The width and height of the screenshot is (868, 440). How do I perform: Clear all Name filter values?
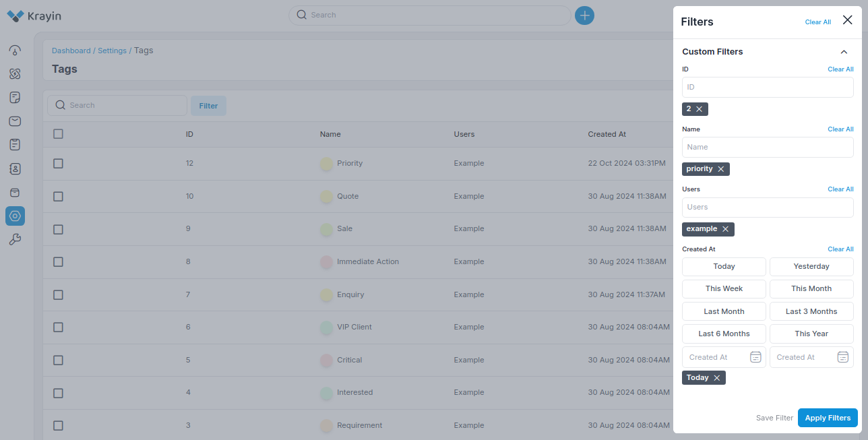tap(840, 129)
